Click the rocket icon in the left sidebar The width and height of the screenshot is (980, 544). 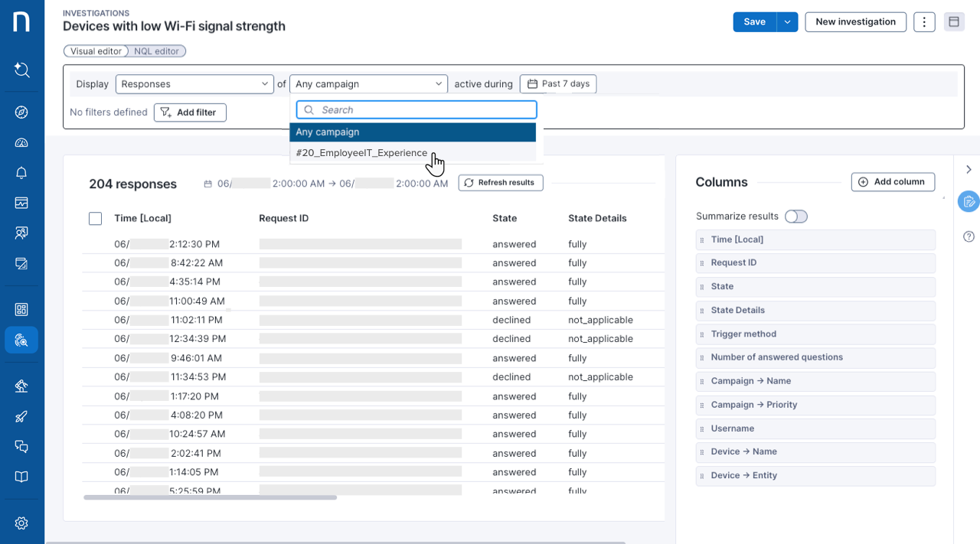[21, 416]
